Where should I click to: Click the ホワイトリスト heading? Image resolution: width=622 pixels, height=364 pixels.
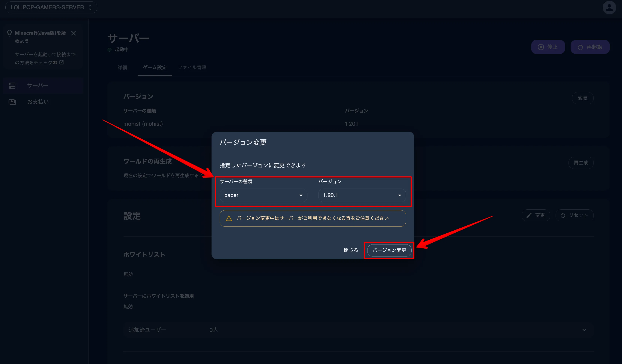tap(144, 254)
